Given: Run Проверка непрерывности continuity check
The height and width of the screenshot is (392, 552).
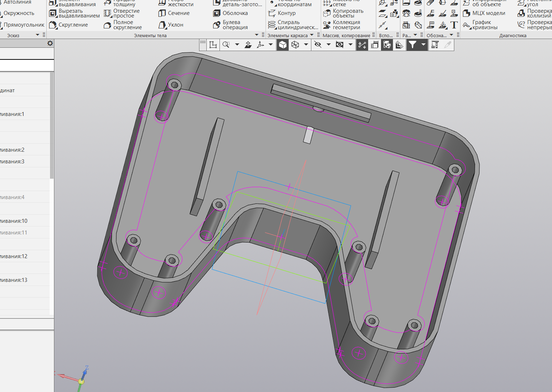Looking at the screenshot, I should pyautogui.click(x=534, y=25).
